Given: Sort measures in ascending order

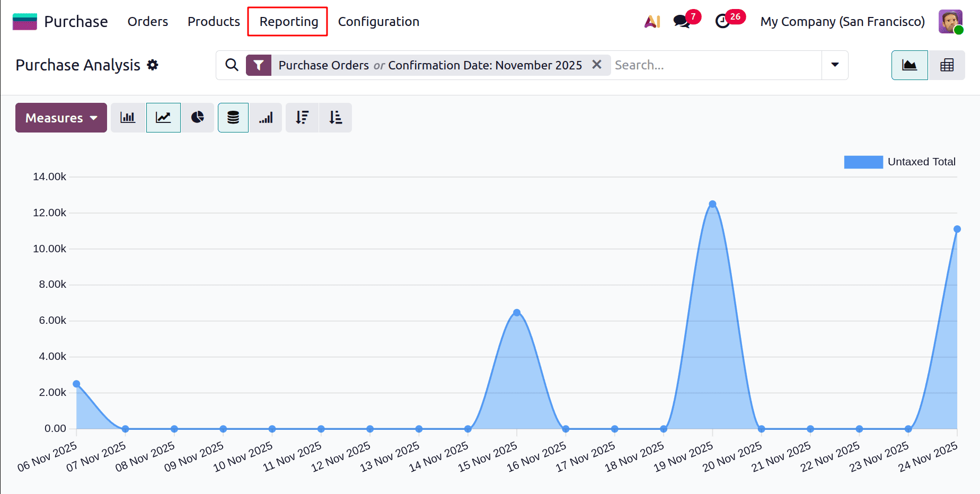Looking at the screenshot, I should 335,117.
